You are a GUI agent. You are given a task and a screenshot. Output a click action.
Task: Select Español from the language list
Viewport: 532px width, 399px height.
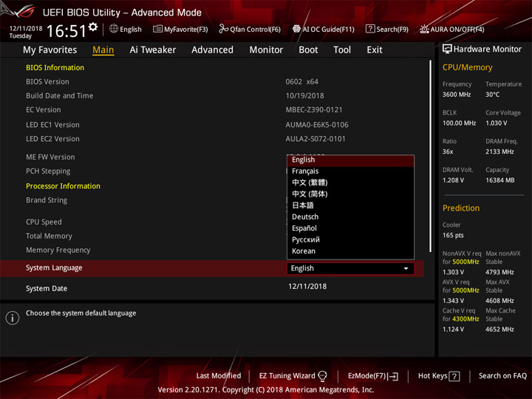[350, 228]
